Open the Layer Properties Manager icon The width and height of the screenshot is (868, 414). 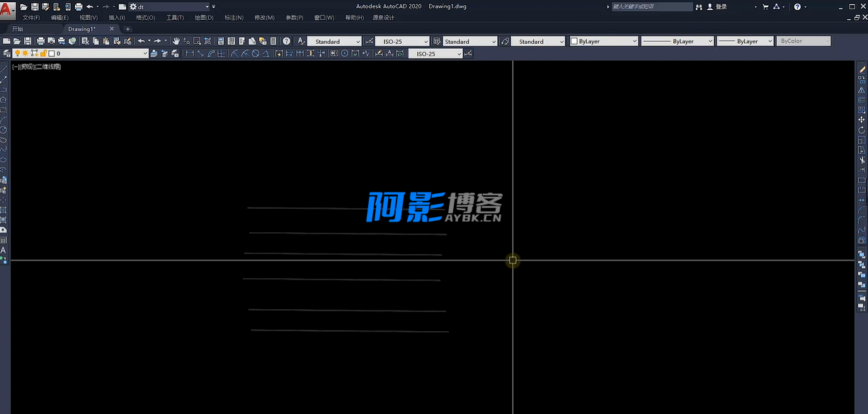6,53
